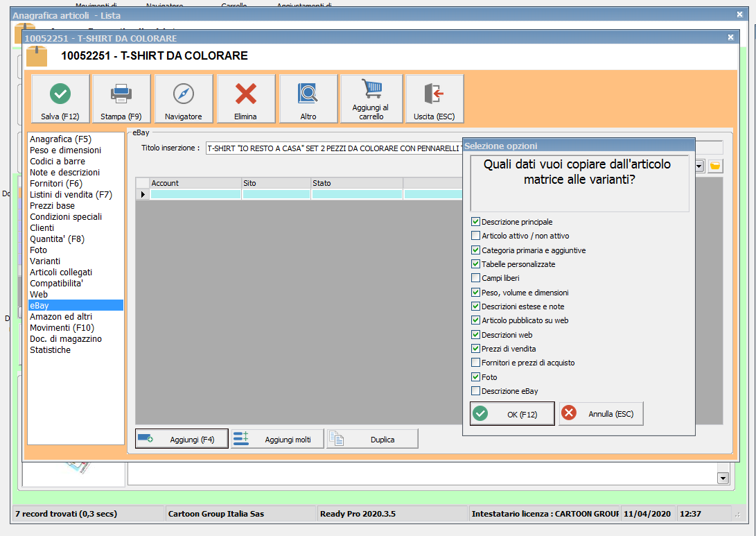Click the Titolo inserzione text field

[333, 148]
